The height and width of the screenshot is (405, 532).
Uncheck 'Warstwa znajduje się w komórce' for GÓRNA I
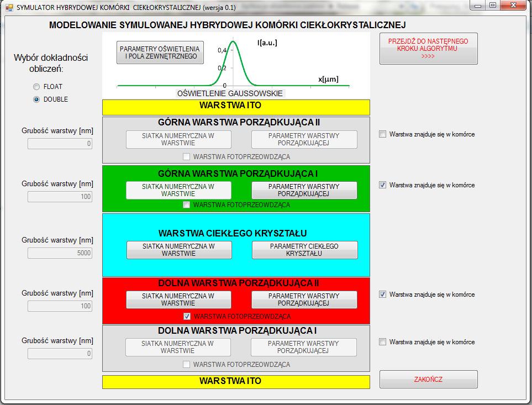pyautogui.click(x=382, y=185)
